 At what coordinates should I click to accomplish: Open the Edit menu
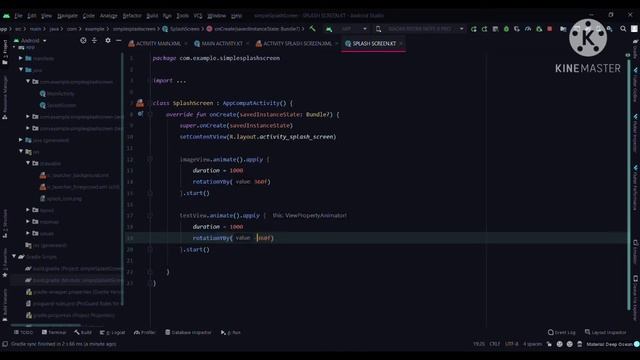[x=32, y=16]
